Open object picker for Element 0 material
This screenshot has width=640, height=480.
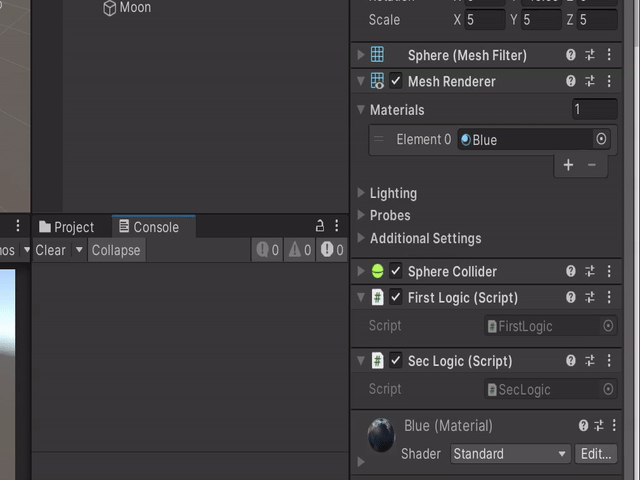tap(601, 139)
